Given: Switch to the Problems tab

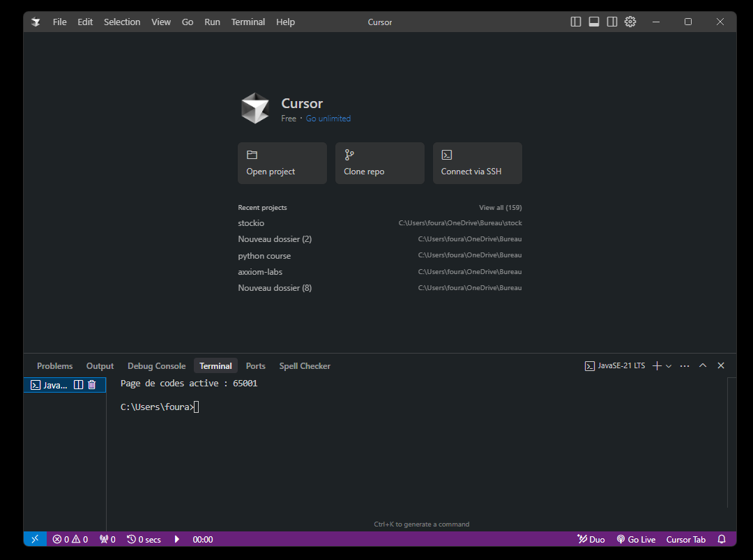Looking at the screenshot, I should (55, 366).
